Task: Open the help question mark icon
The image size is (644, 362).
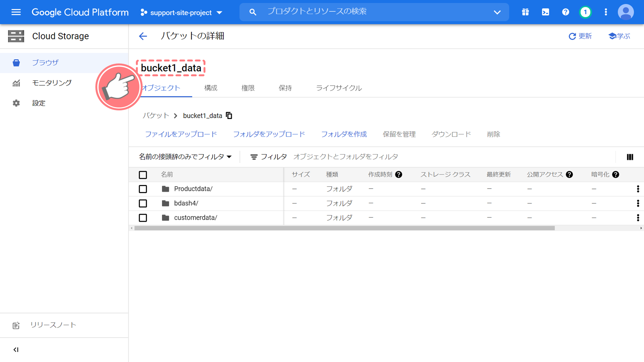Action: [x=565, y=12]
